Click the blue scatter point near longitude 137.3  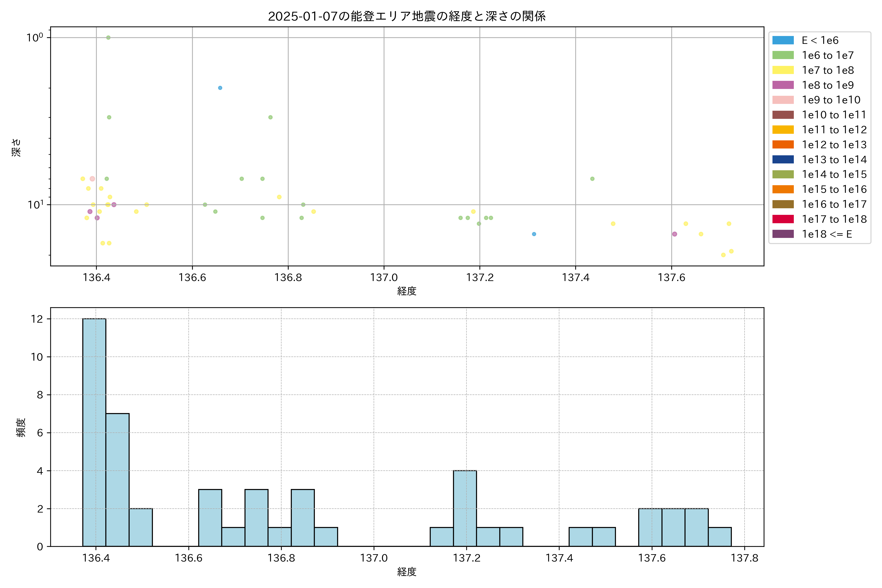pos(534,234)
